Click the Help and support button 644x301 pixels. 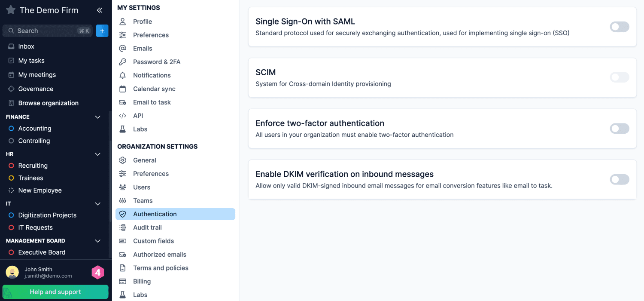coord(55,292)
